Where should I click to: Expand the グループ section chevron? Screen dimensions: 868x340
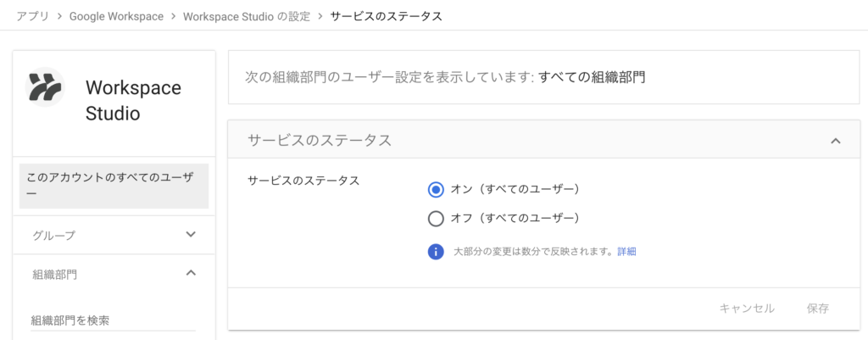[x=191, y=234]
